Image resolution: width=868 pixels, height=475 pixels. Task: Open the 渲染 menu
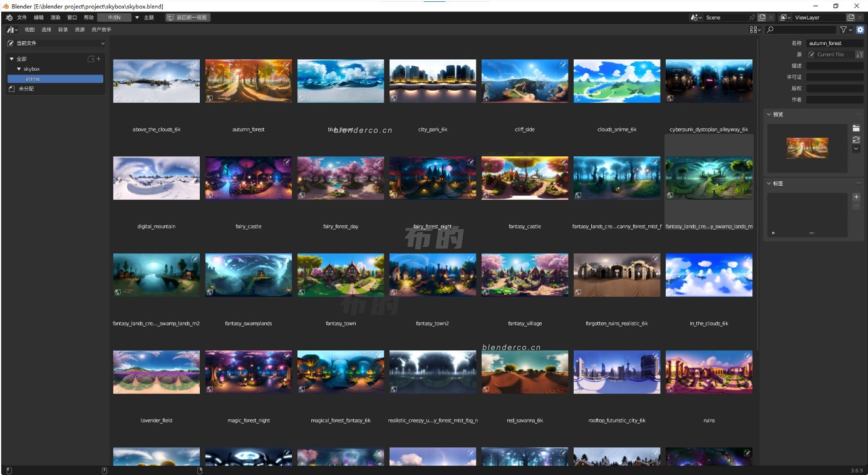pyautogui.click(x=56, y=18)
